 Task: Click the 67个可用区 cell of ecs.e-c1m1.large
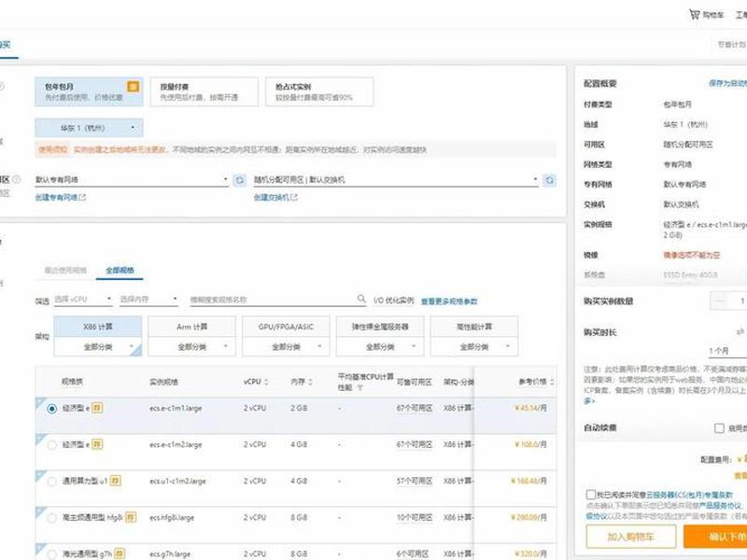[414, 408]
